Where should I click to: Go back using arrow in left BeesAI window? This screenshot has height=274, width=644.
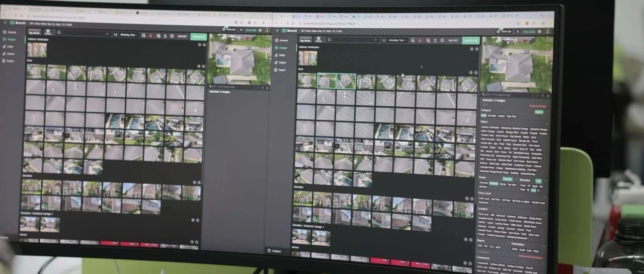(x=5, y=23)
